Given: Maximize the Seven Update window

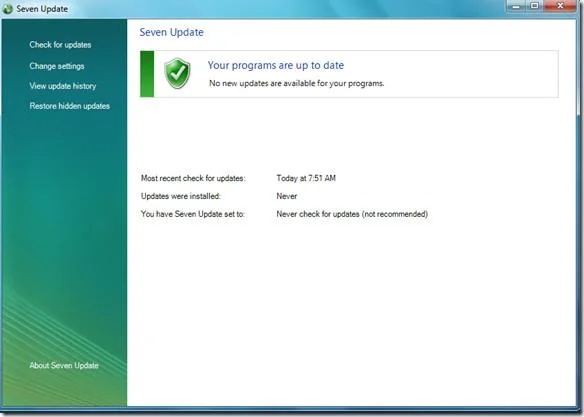Looking at the screenshot, I should pyautogui.click(x=534, y=6).
